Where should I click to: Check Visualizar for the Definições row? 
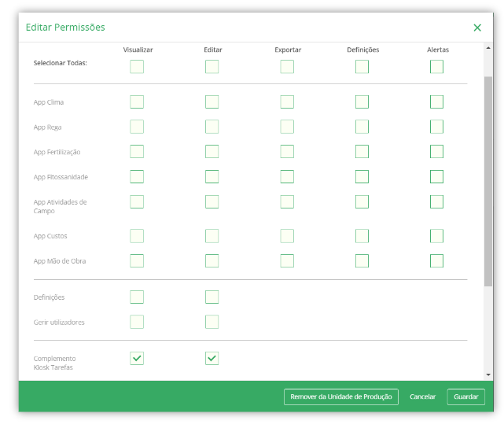click(x=137, y=297)
